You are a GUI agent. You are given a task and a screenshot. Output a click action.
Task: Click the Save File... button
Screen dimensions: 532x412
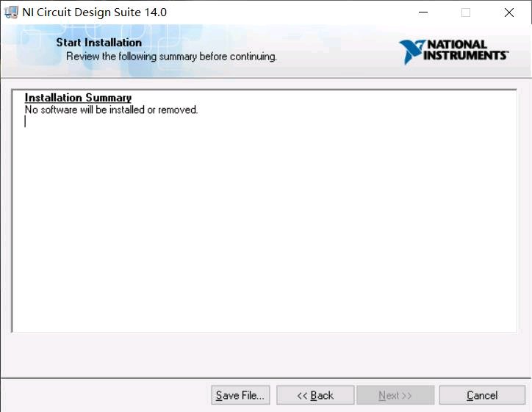pos(240,395)
